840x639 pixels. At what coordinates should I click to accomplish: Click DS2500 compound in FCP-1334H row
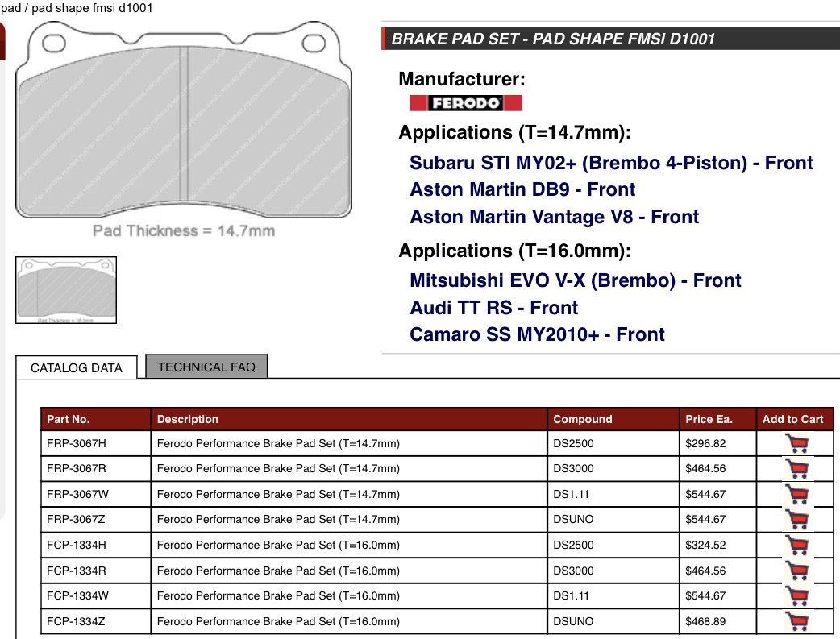[613, 546]
